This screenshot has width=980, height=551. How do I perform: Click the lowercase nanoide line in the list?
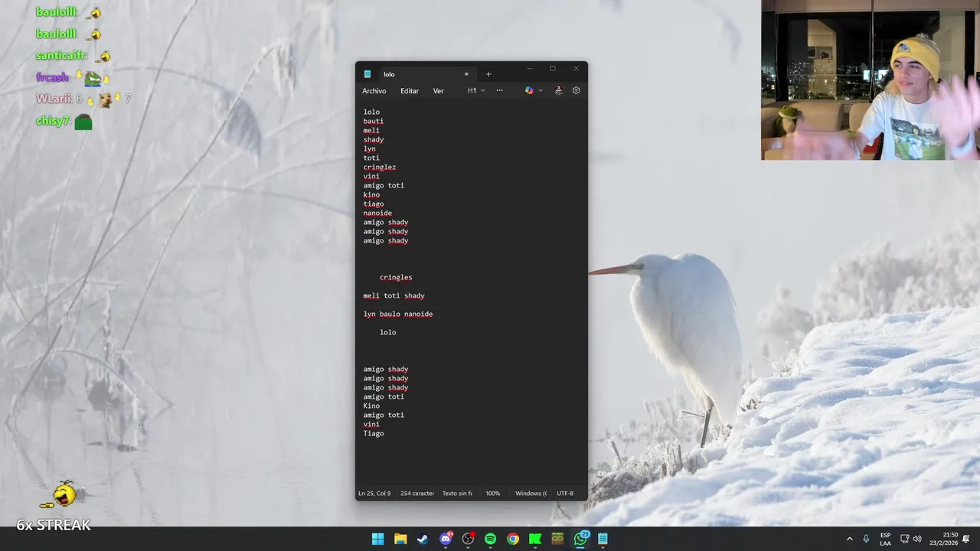tap(377, 213)
